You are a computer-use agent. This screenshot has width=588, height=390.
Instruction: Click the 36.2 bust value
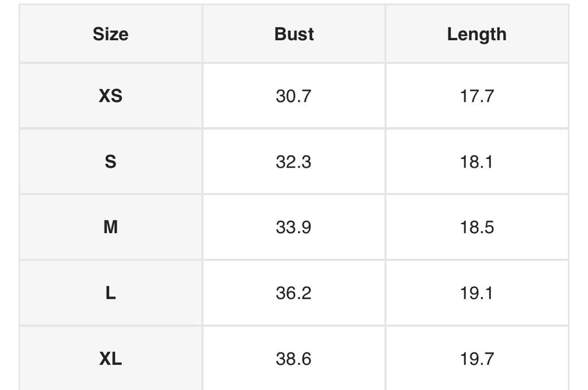(x=293, y=294)
